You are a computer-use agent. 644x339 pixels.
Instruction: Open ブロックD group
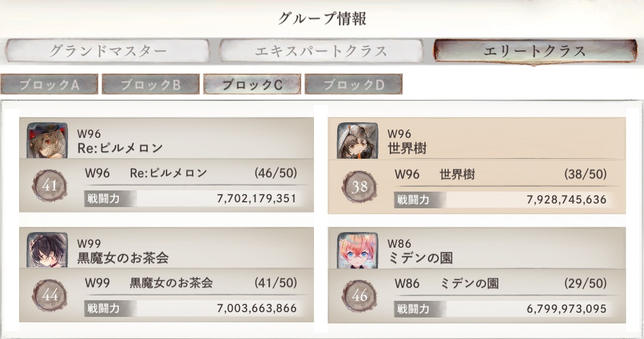click(x=353, y=85)
